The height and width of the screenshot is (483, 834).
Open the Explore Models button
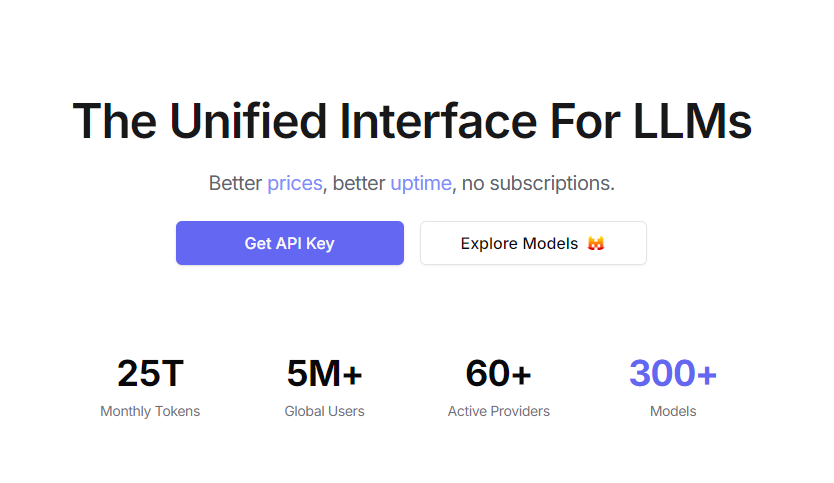pos(520,243)
